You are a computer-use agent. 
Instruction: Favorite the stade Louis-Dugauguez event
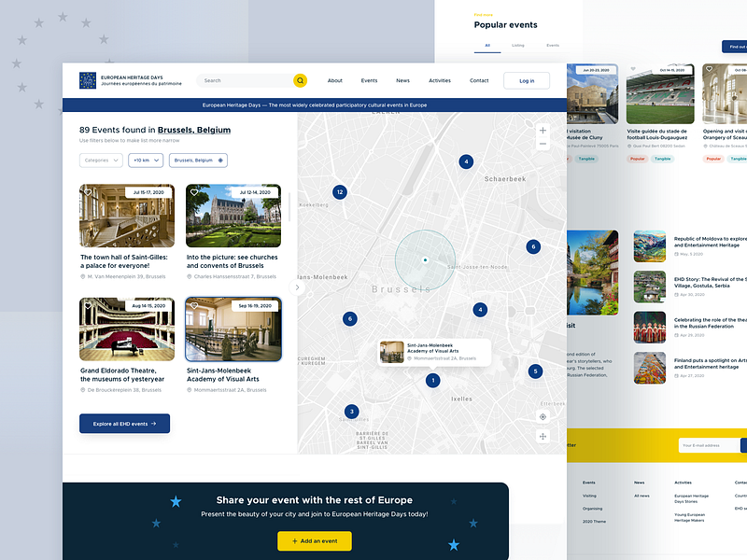point(633,69)
